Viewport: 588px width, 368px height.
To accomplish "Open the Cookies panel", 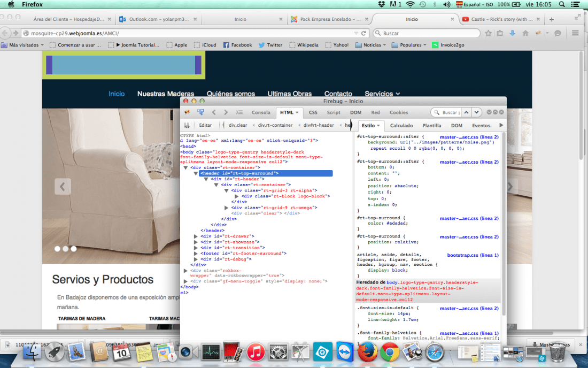I will click(x=399, y=112).
